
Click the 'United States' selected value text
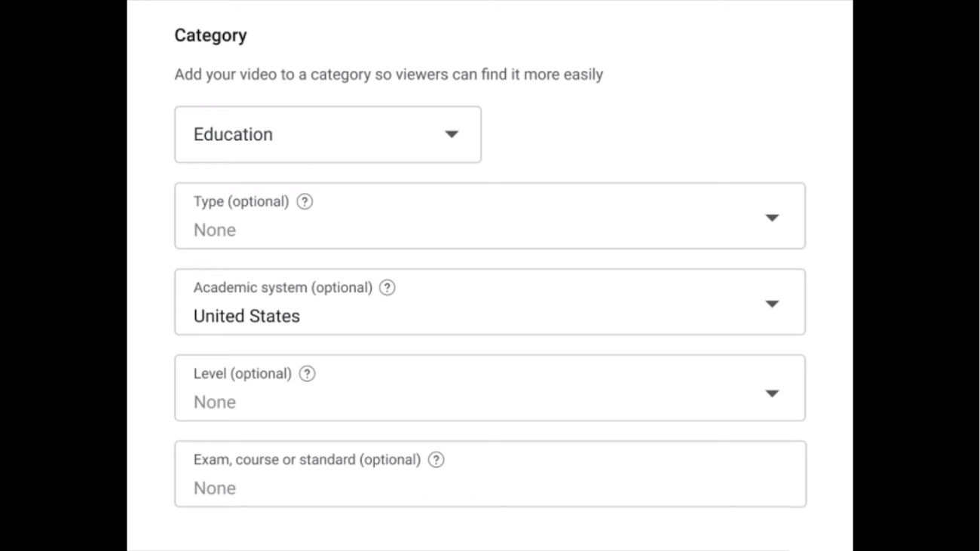click(x=247, y=317)
